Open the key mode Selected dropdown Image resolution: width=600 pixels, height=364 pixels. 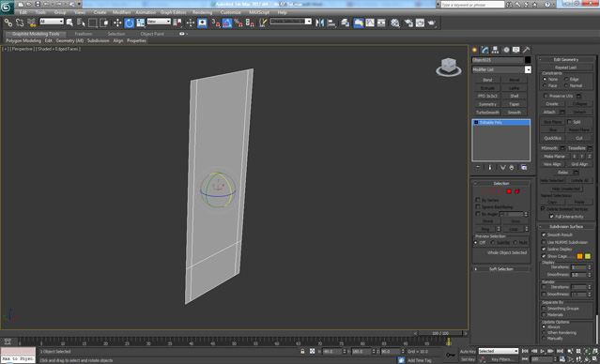498,351
